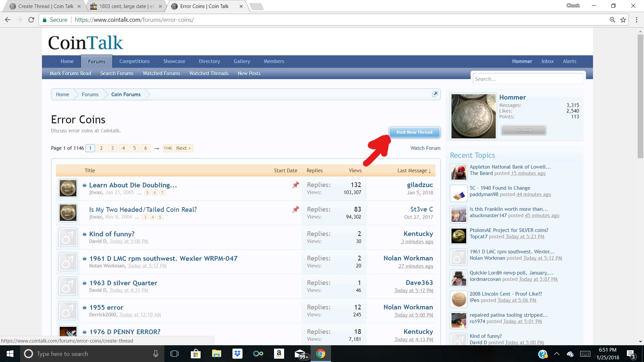The image size is (644, 362).
Task: Switch to the Create Thread tab
Action: coord(46,6)
